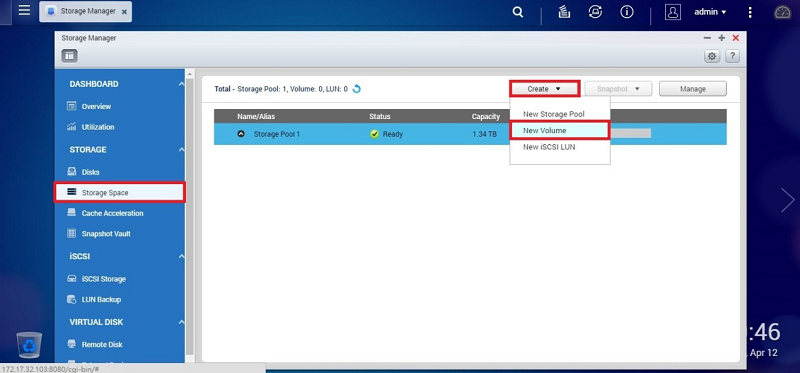
Task: Collapse the DASHBOARD sidebar section
Action: (x=181, y=84)
